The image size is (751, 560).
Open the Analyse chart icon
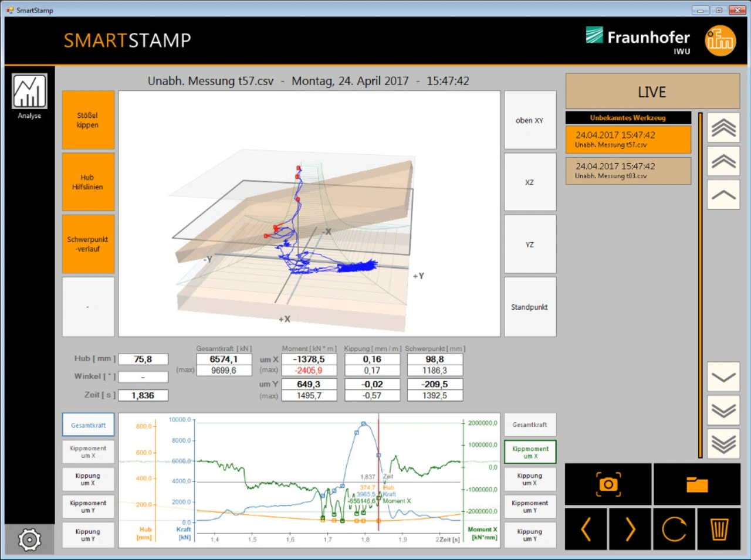click(29, 92)
